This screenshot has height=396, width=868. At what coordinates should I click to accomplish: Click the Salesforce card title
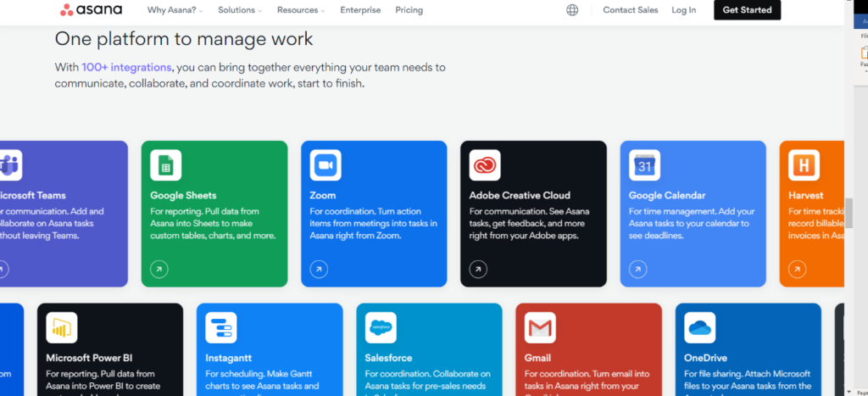(x=388, y=358)
